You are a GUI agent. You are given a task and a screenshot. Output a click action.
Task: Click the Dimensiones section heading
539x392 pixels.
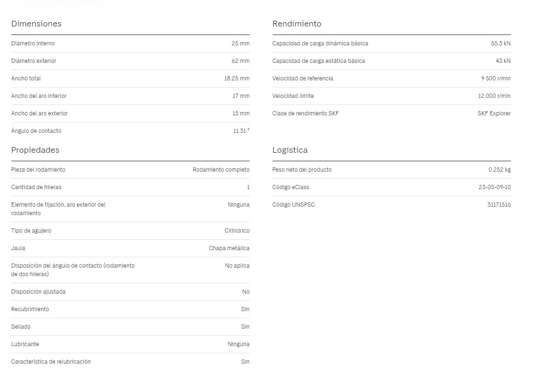coord(36,24)
